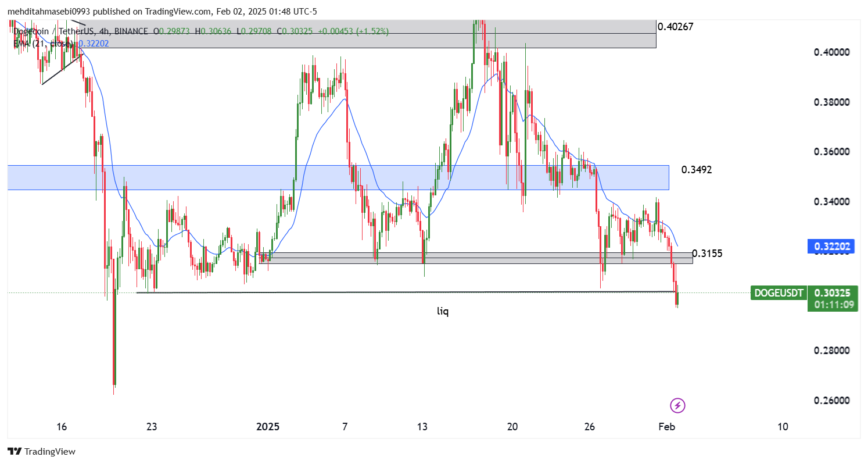The width and height of the screenshot is (868, 464).
Task: Click the "0.3155" zone label
Action: point(707,254)
